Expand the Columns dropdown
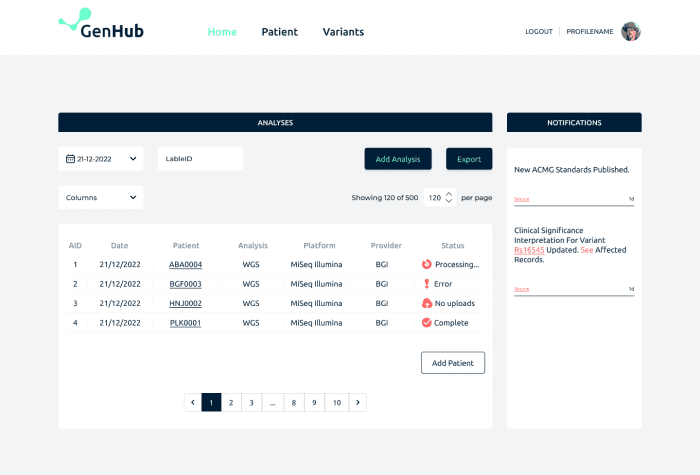 point(101,197)
